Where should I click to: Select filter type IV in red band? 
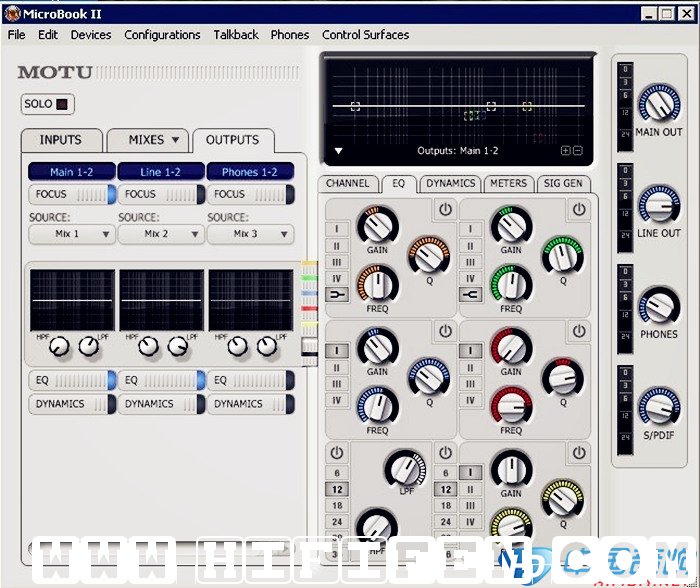point(471,400)
